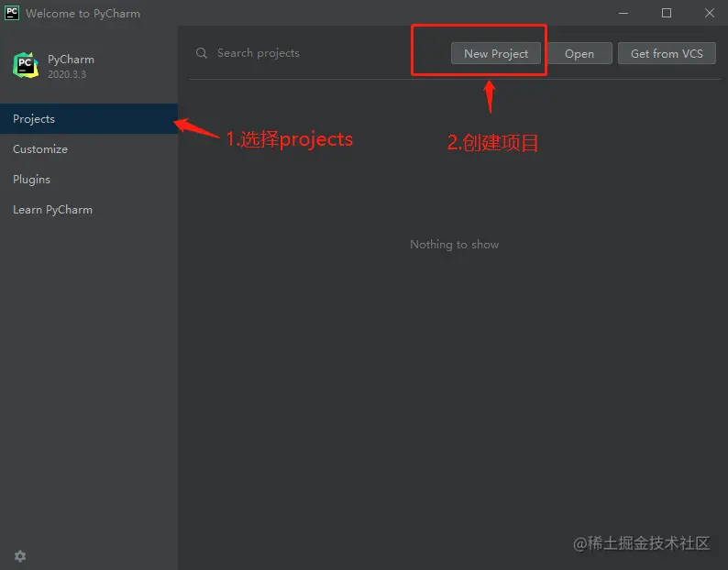
Task: Click Get from VCS button
Action: point(667,53)
